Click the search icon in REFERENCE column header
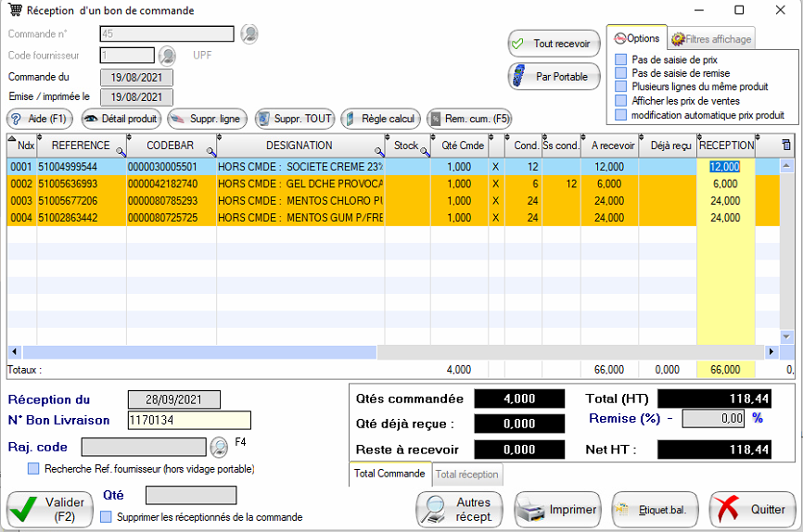The height and width of the screenshot is (532, 803). point(121,152)
